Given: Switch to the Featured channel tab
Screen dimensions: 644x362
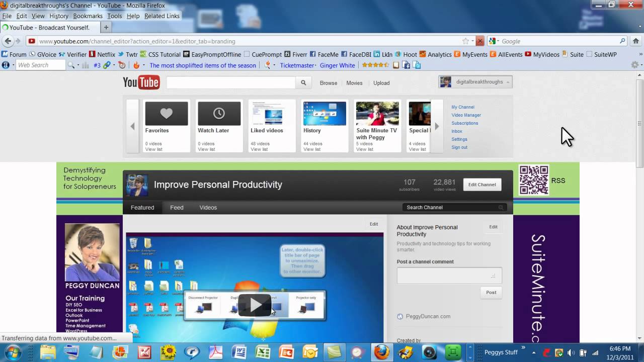Looking at the screenshot, I should pos(142,208).
